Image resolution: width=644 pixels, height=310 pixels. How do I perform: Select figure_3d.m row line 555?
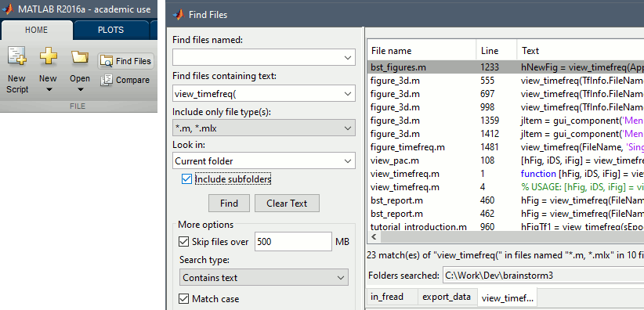click(505, 81)
